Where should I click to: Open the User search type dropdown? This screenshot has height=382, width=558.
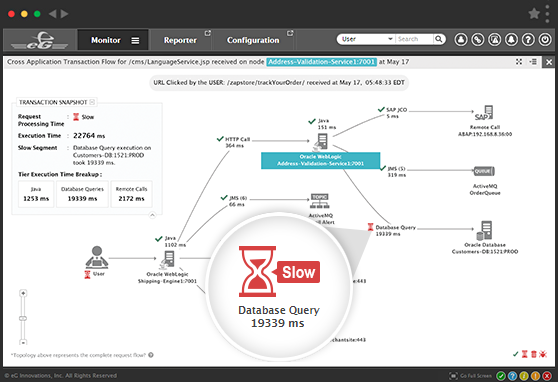pyautogui.click(x=366, y=39)
